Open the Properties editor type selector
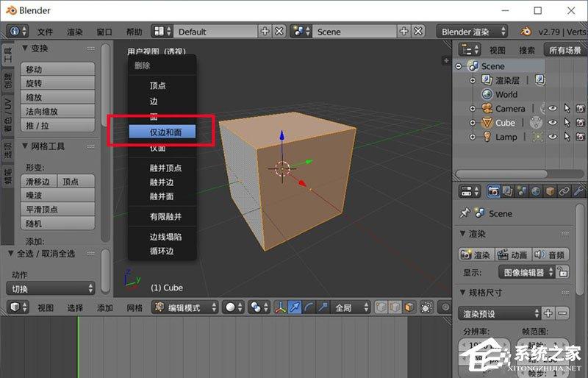The height and width of the screenshot is (378, 588). (x=470, y=191)
